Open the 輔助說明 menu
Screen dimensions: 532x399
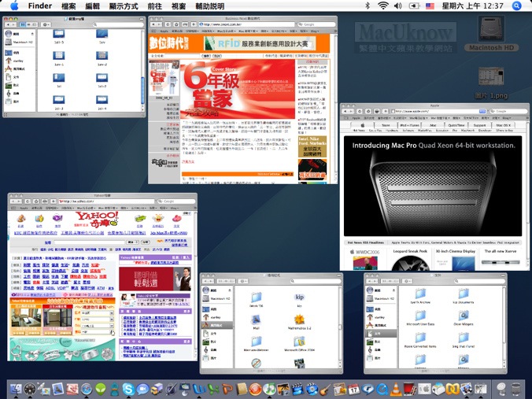click(209, 6)
